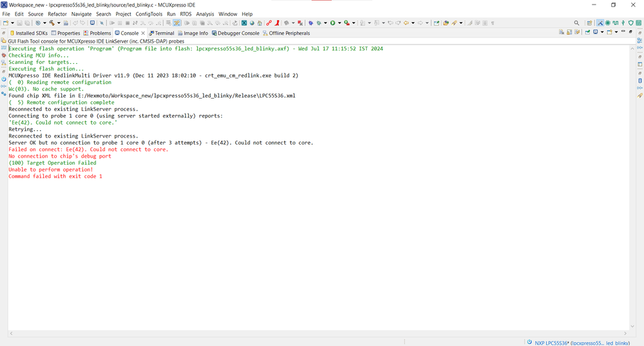Open dropdown arrow next to Build hammer
Screen dimensions: 644x346
tap(59, 23)
